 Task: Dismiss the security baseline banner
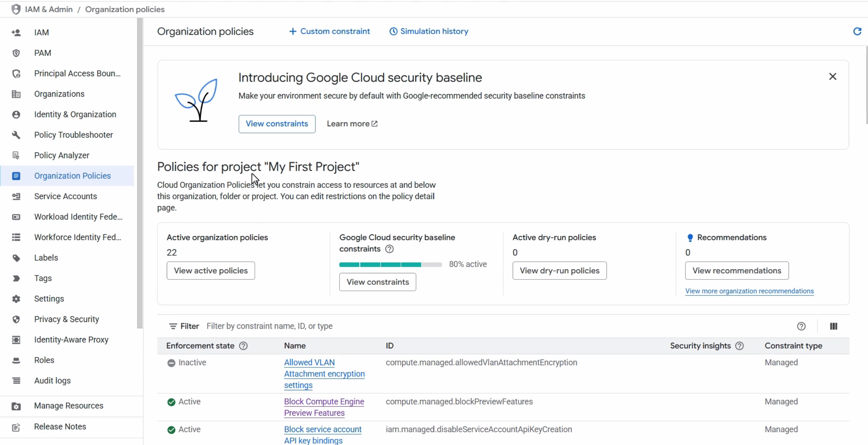click(x=833, y=77)
